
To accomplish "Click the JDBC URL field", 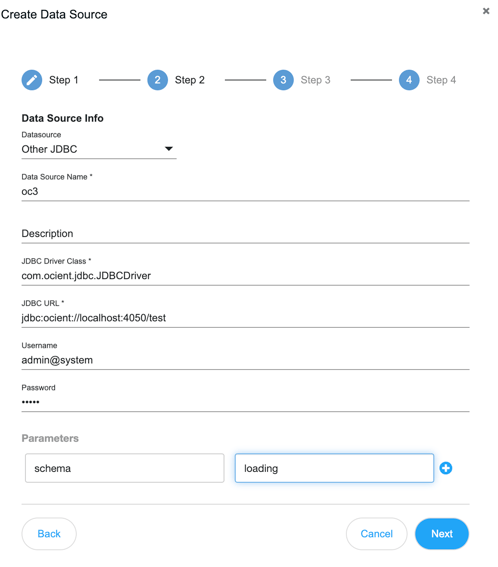I will coord(245,318).
